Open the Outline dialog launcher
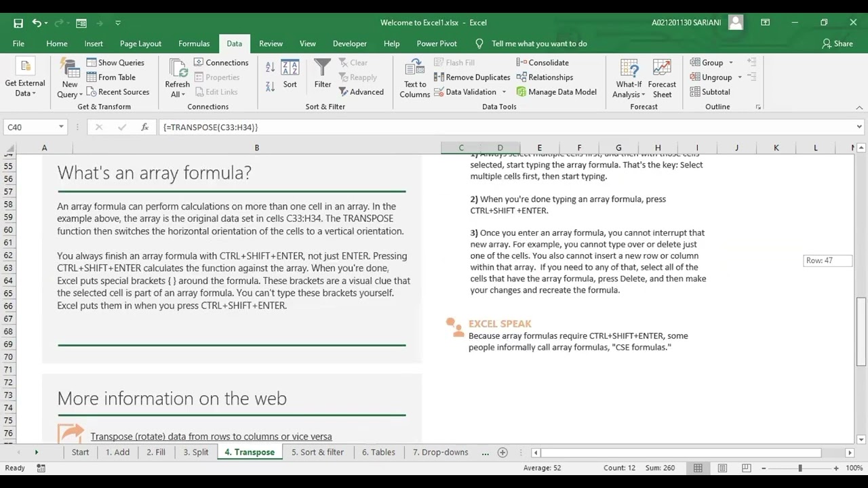This screenshot has height=488, width=868. tap(758, 107)
